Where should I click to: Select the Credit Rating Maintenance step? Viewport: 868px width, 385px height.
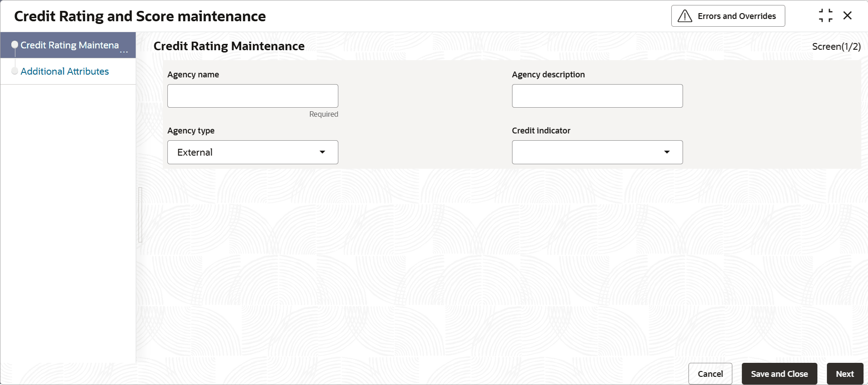click(x=68, y=45)
